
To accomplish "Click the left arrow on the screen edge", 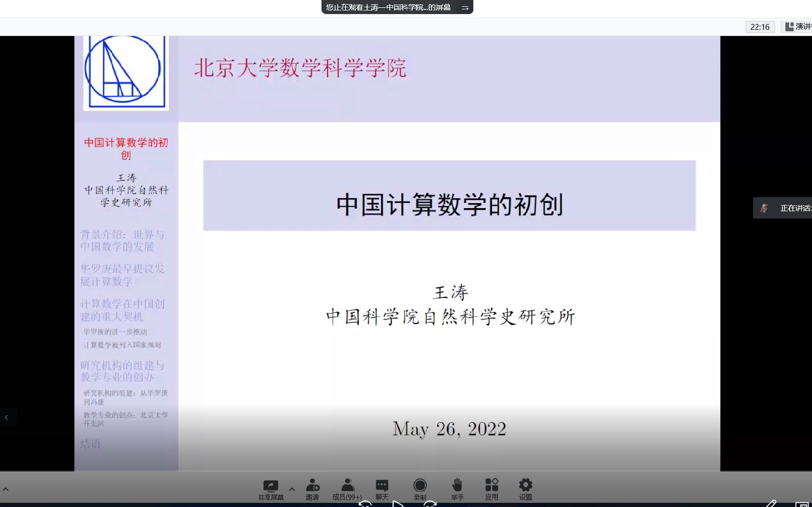I will [6, 417].
